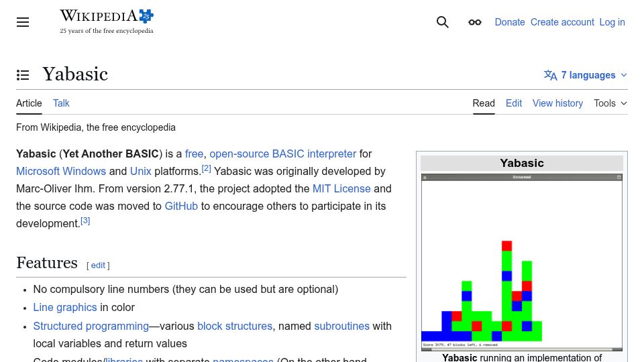Follow the Structured programming link
644x362 pixels.
coord(91,326)
